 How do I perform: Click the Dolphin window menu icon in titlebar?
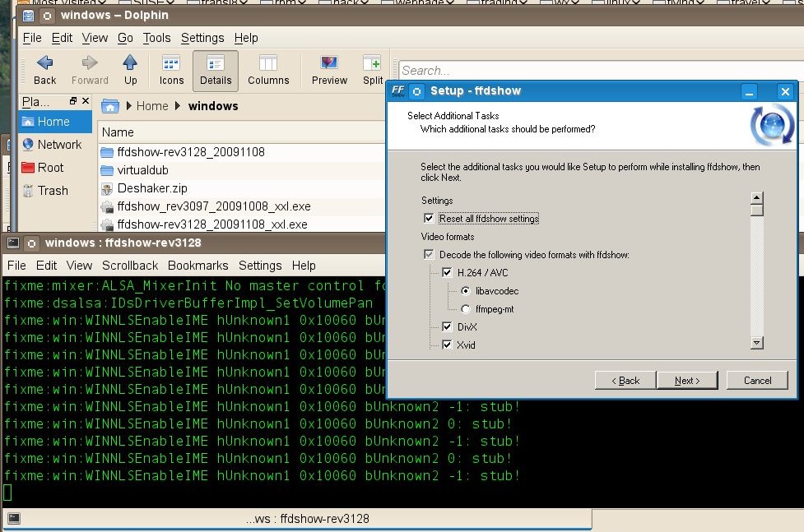(28, 16)
